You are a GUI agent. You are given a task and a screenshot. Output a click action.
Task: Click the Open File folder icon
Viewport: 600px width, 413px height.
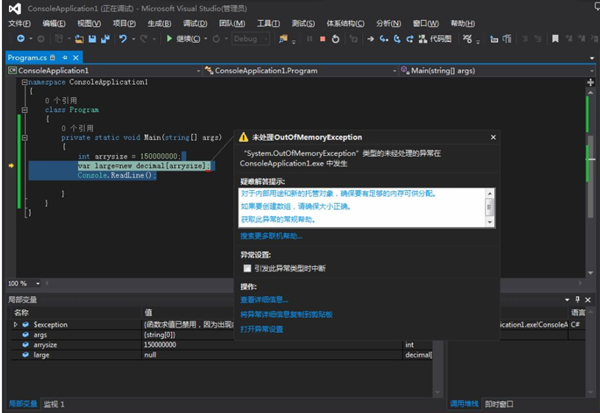(79, 39)
